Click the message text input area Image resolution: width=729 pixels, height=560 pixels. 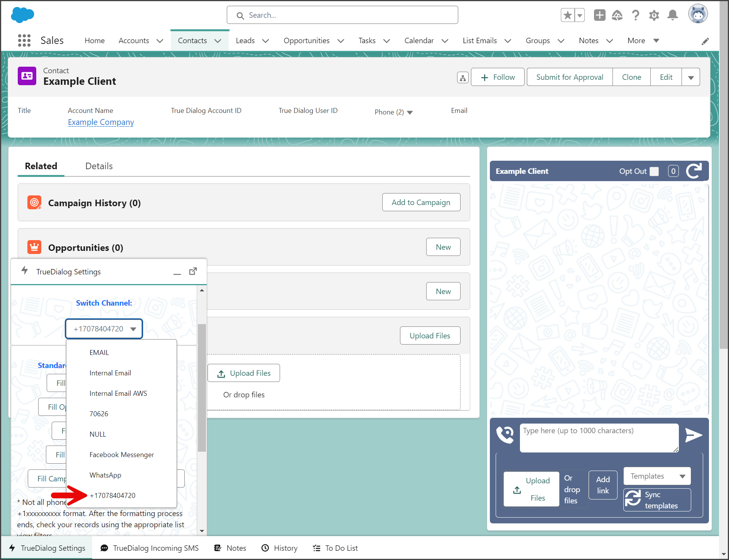coord(599,438)
